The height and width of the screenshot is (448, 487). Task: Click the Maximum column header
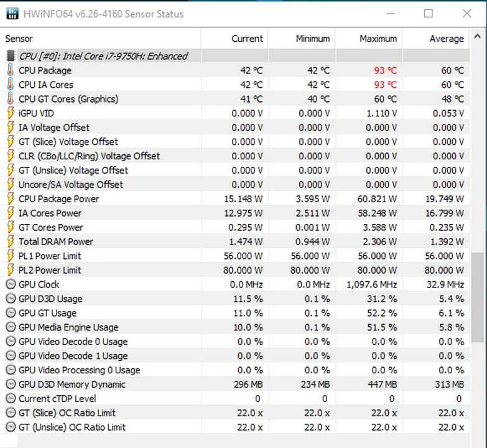pyautogui.click(x=369, y=39)
